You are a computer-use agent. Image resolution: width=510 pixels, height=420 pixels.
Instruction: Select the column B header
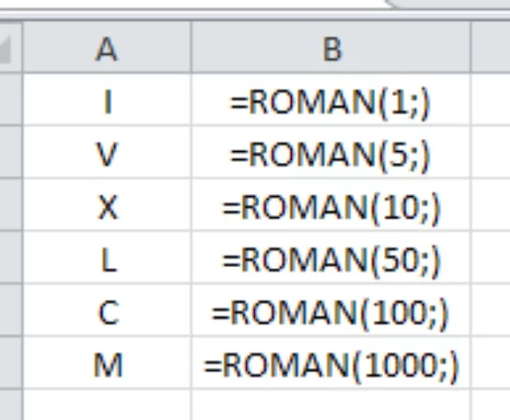(331, 49)
